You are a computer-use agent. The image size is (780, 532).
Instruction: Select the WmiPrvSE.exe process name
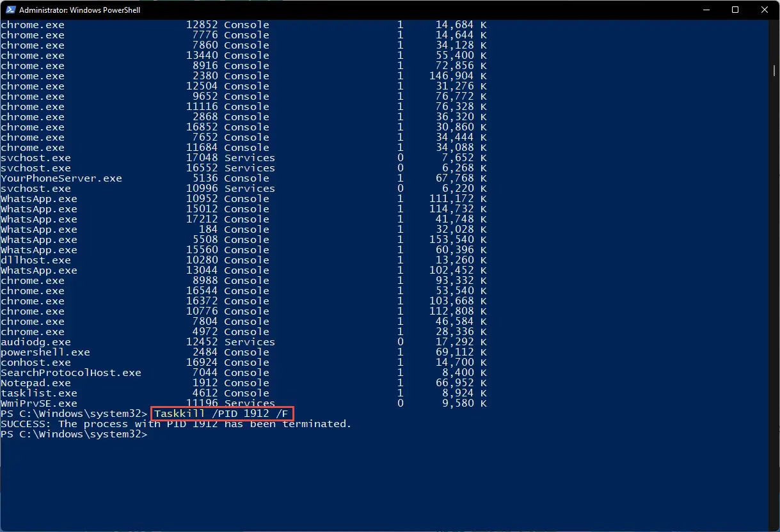[39, 403]
